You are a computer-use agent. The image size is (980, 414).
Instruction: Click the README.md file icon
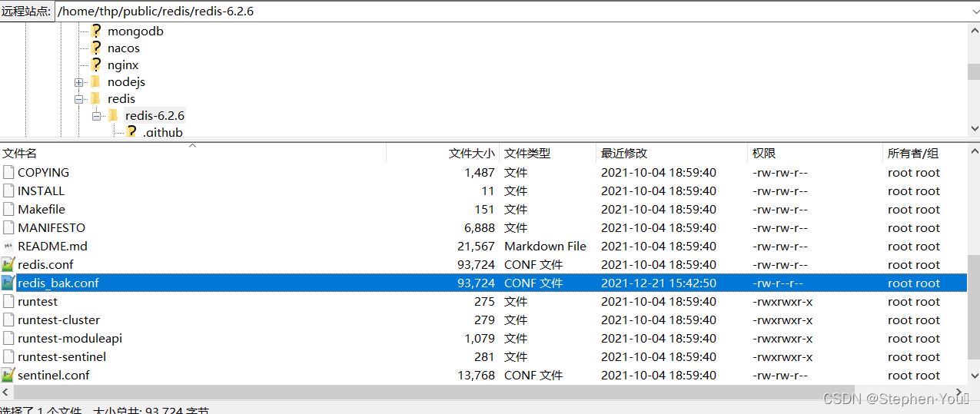coord(8,247)
